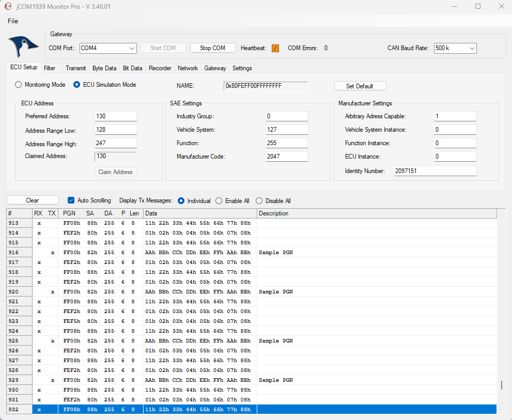The image size is (512, 420).
Task: Open the Byte Data tab
Action: click(x=104, y=68)
